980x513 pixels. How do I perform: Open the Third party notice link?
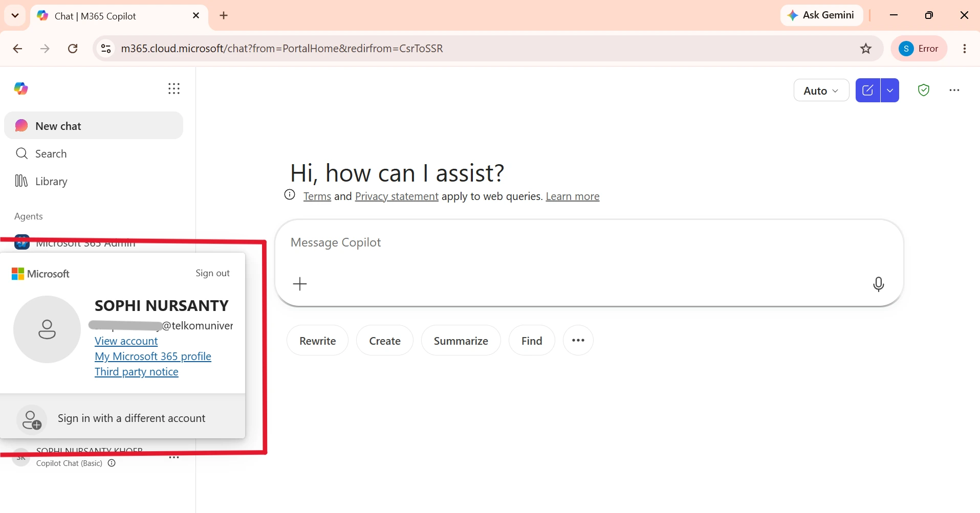[137, 372]
